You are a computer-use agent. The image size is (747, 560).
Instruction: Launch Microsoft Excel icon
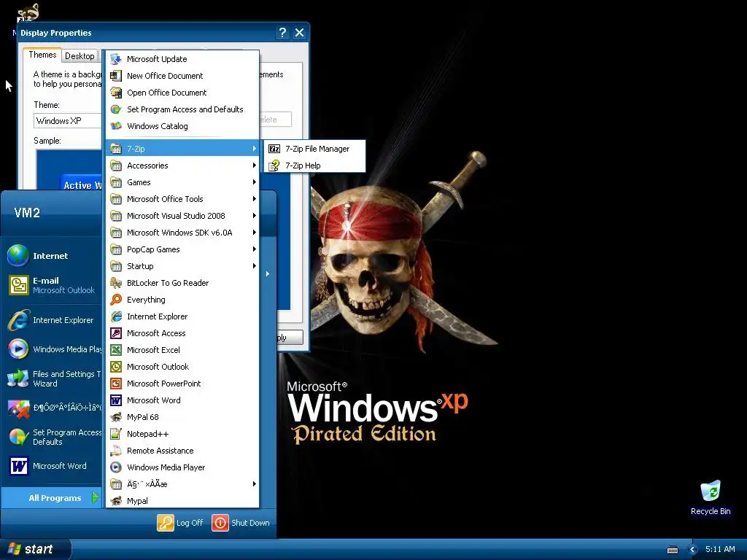click(116, 350)
